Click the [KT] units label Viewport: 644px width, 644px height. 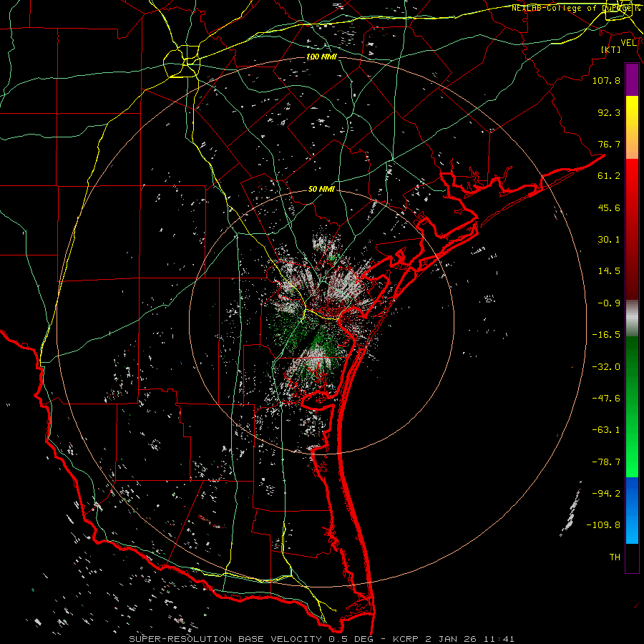pos(611,49)
